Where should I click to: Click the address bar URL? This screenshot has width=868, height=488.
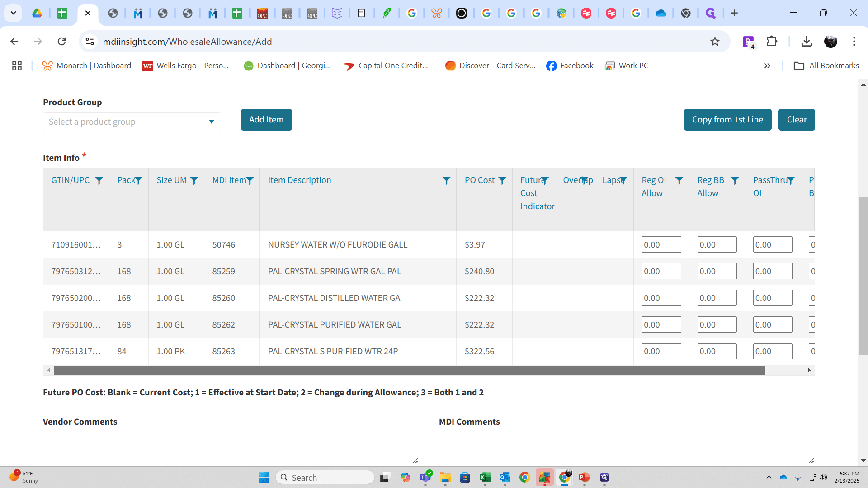click(x=187, y=42)
